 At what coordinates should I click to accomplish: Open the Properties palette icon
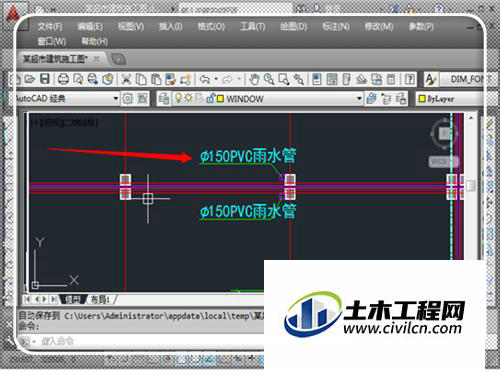317,79
